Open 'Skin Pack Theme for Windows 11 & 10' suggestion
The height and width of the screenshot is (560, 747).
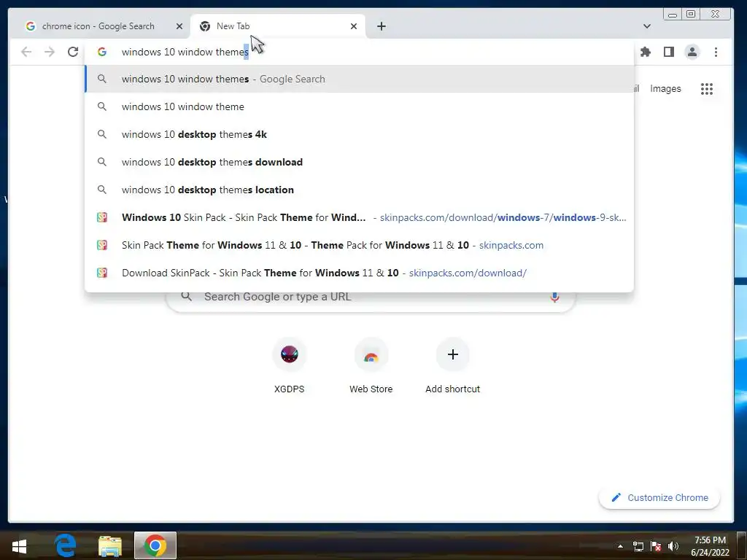point(359,245)
